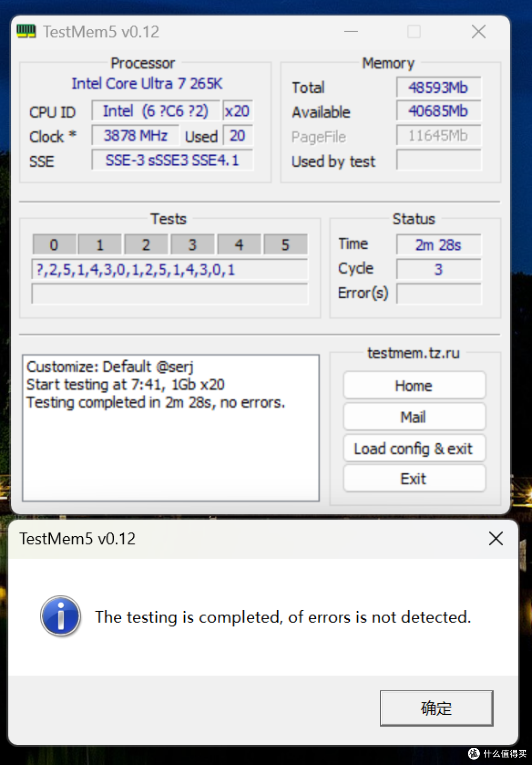Viewport: 532px width, 765px height.
Task: Click the TestMem5 app icon in title bar
Action: pyautogui.click(x=26, y=32)
